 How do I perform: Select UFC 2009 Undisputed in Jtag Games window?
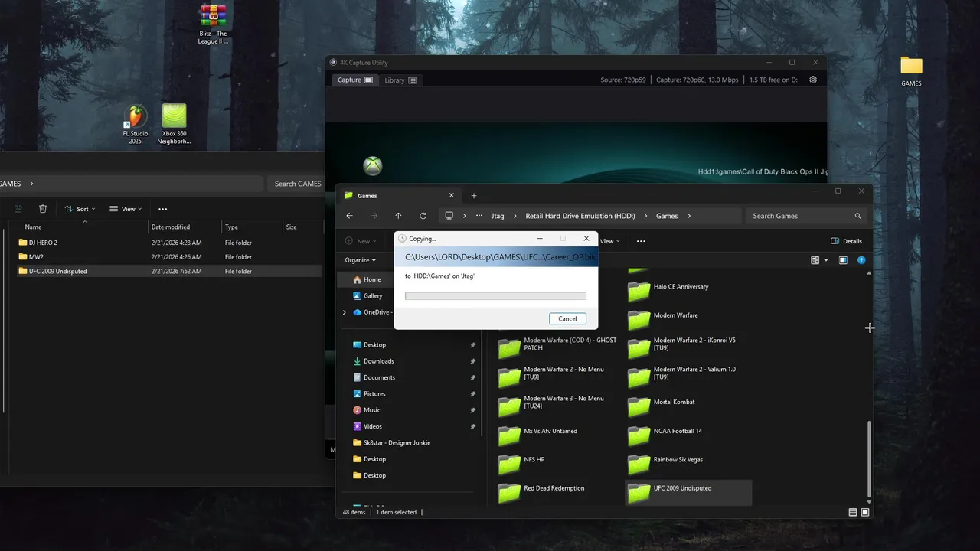coord(688,492)
